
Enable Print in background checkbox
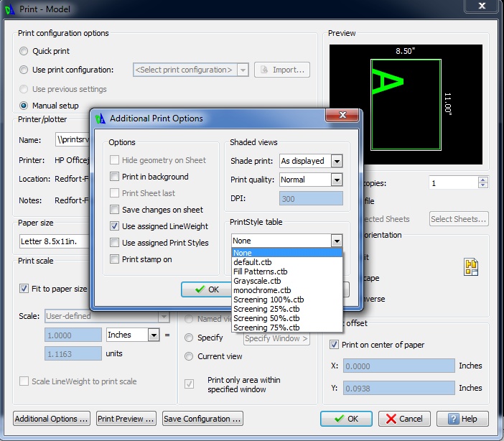[114, 177]
